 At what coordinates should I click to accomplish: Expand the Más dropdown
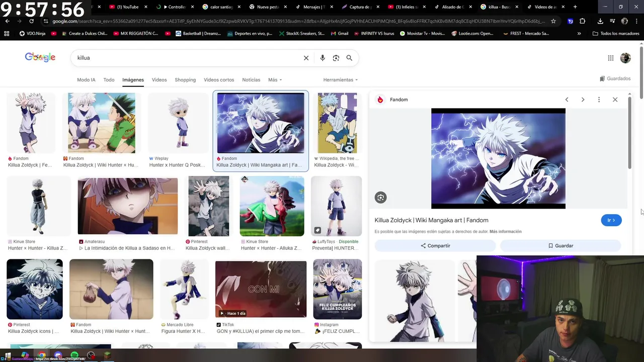(x=275, y=80)
